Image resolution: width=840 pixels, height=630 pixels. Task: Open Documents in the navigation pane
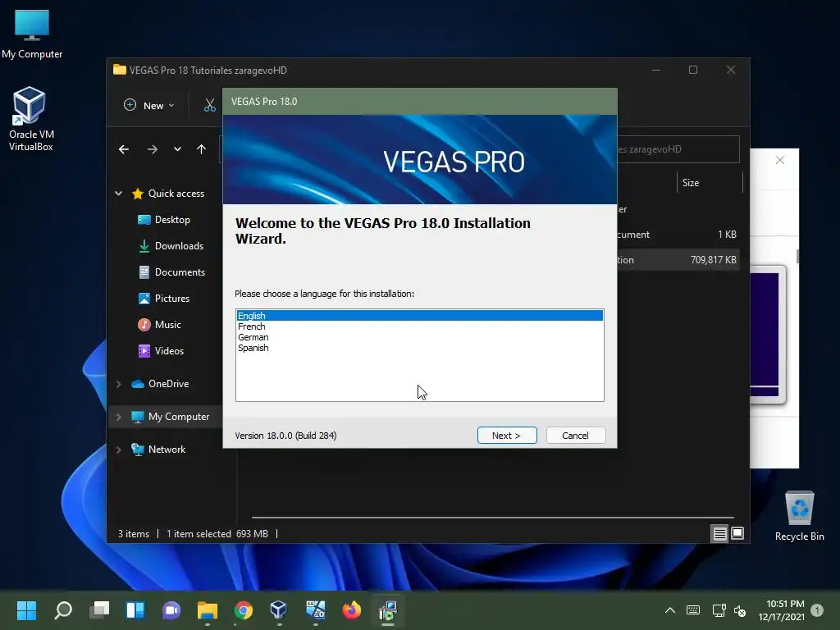171,272
